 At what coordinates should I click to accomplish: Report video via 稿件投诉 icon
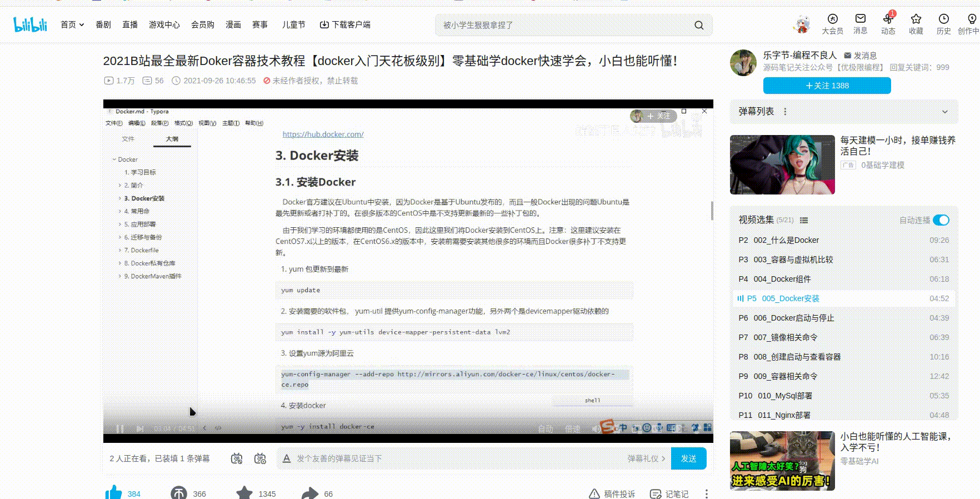pos(594,494)
